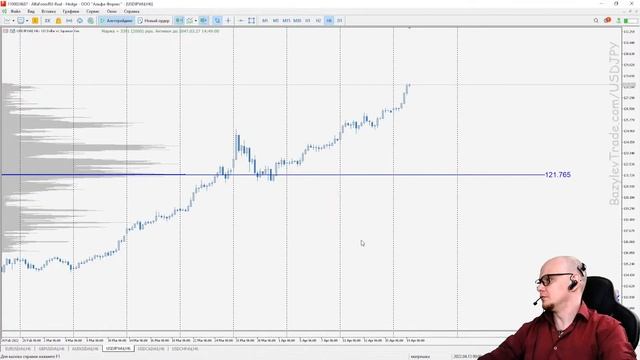Select the bar chart type icon
640x360 pixels.
(x=179, y=20)
